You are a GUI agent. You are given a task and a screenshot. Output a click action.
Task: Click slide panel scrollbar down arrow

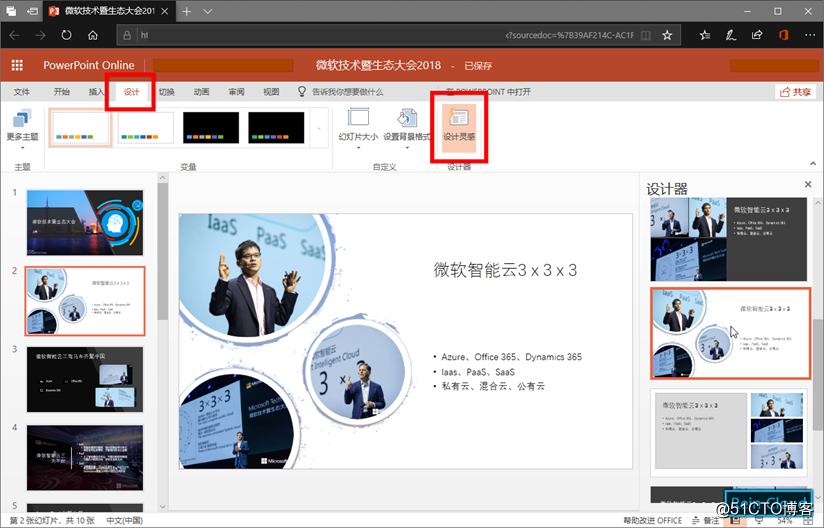162,506
